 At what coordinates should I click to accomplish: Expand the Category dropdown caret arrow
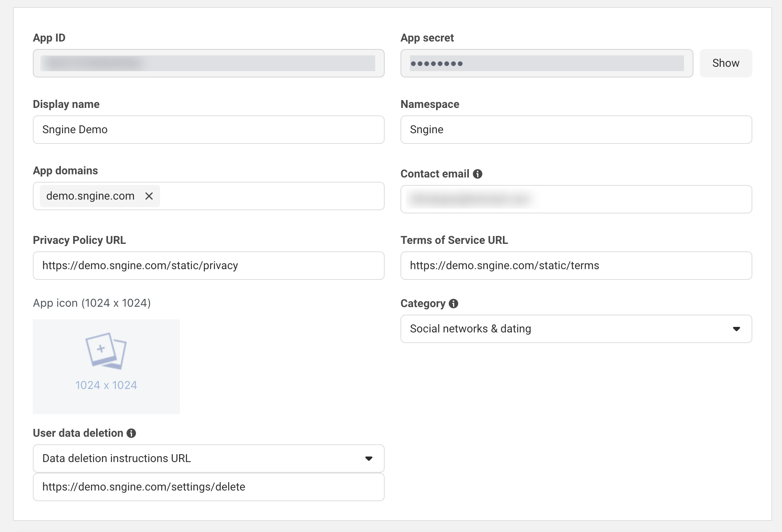[x=736, y=329]
